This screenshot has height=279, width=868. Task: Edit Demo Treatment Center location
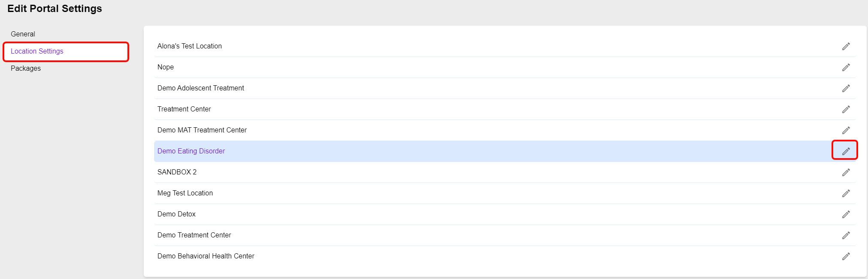[846, 235]
